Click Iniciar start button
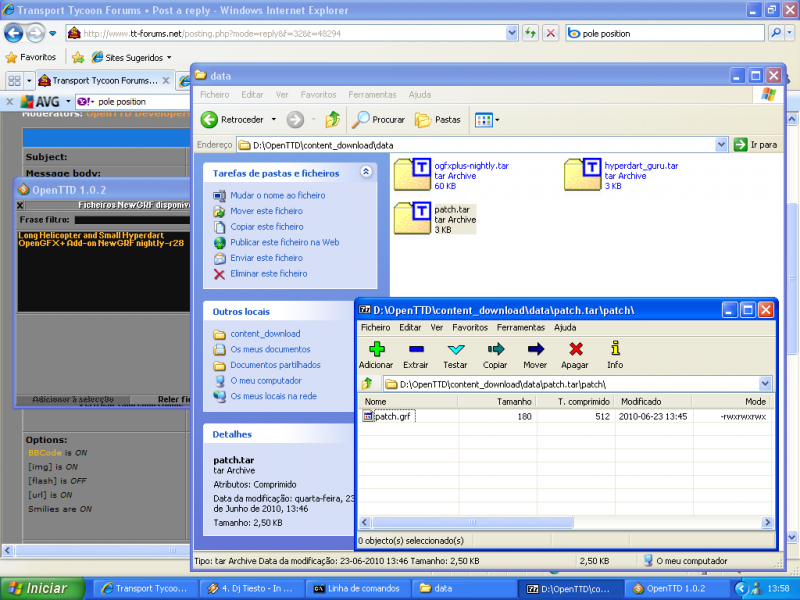The width and height of the screenshot is (800, 600). point(42,588)
